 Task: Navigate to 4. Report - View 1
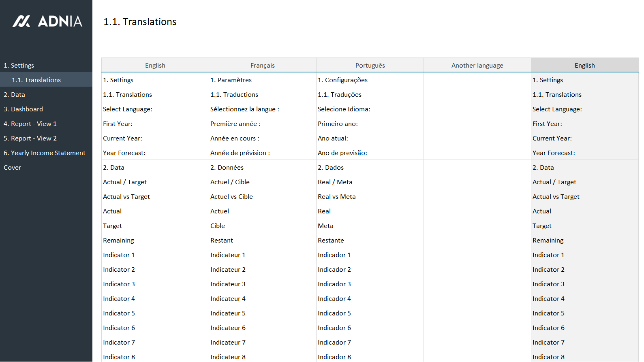[x=30, y=124]
